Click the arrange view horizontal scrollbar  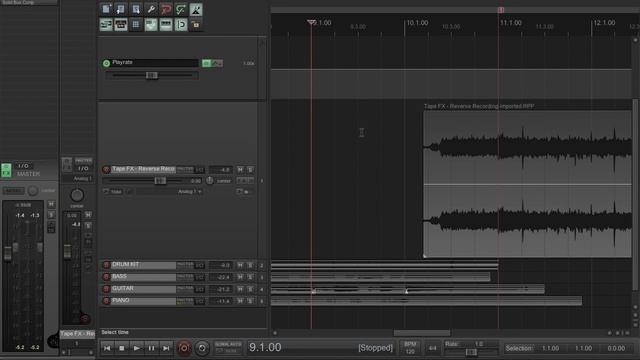tap(422, 333)
